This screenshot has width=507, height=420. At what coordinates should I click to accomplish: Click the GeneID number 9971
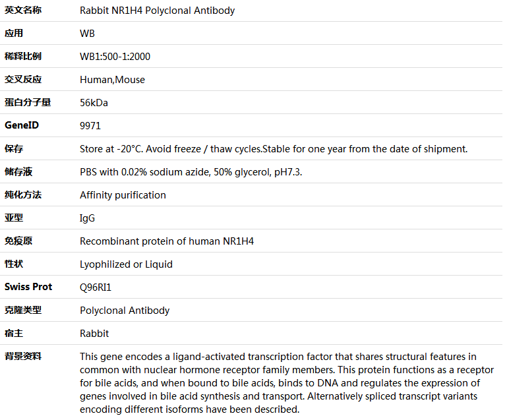click(90, 126)
